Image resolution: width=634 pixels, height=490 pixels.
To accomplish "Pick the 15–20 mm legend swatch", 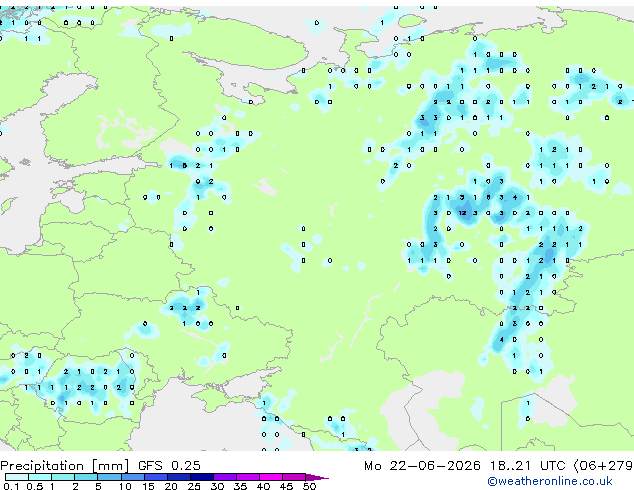I will (x=155, y=477).
